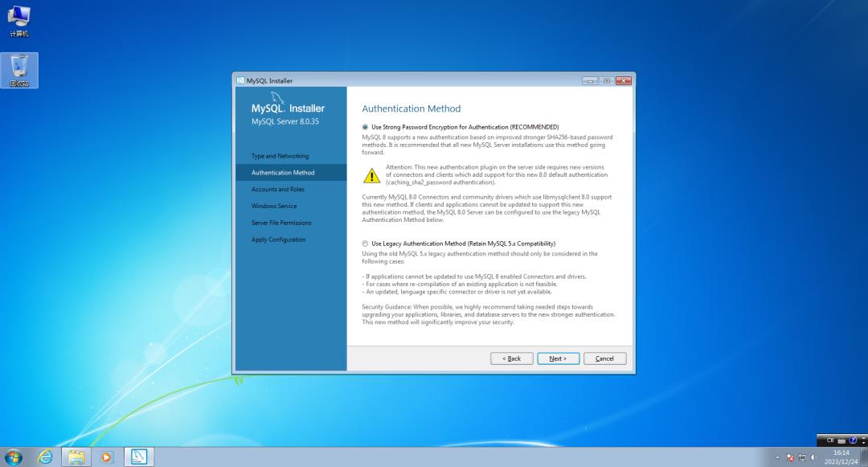Open File Explorer from the taskbar

76,457
